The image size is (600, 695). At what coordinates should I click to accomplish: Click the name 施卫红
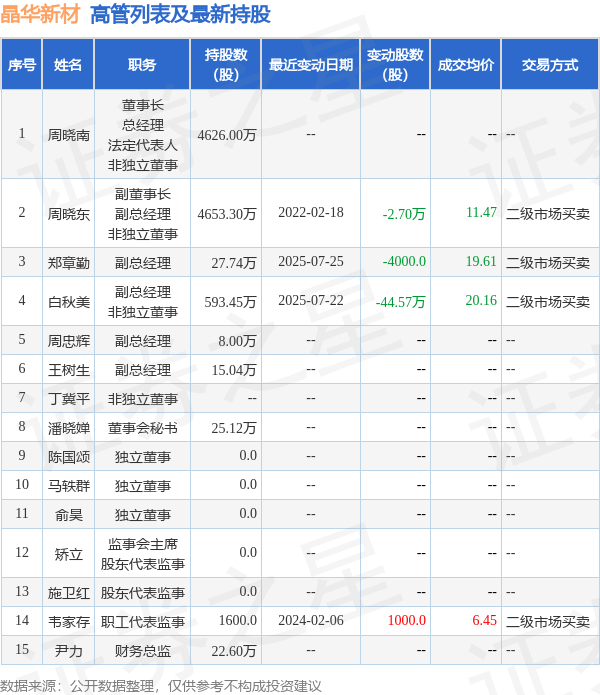click(x=69, y=593)
